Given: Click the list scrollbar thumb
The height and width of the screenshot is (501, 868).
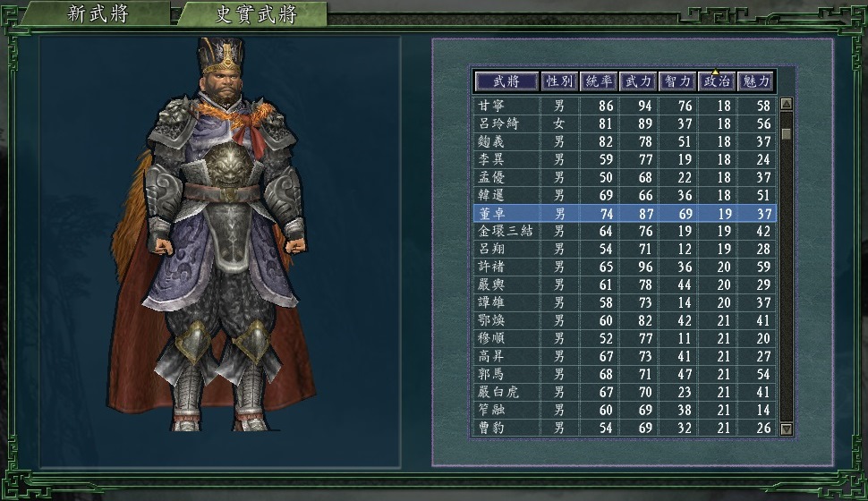Looking at the screenshot, I should tap(786, 134).
